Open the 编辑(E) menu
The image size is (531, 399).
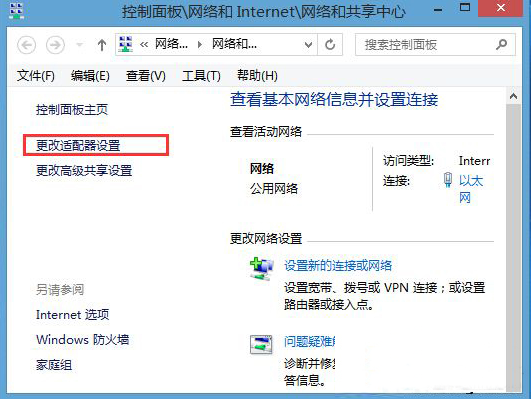(x=90, y=76)
